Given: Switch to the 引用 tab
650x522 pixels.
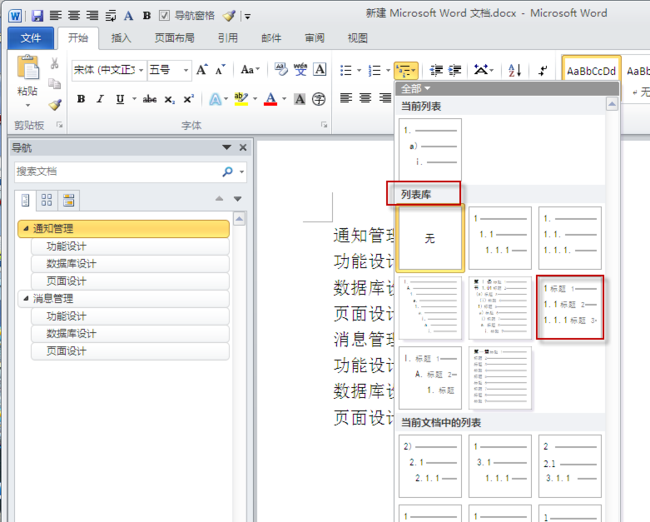Looking at the screenshot, I should click(228, 38).
